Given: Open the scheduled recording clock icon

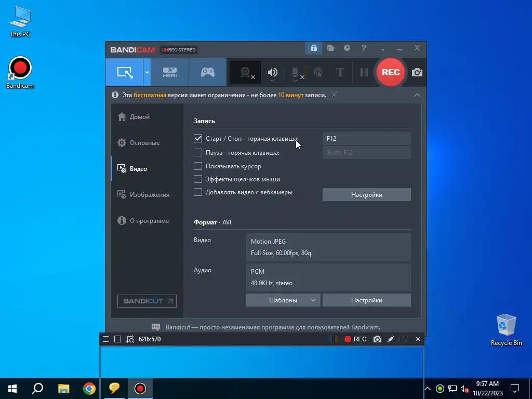Looking at the screenshot, I should coord(347,48).
